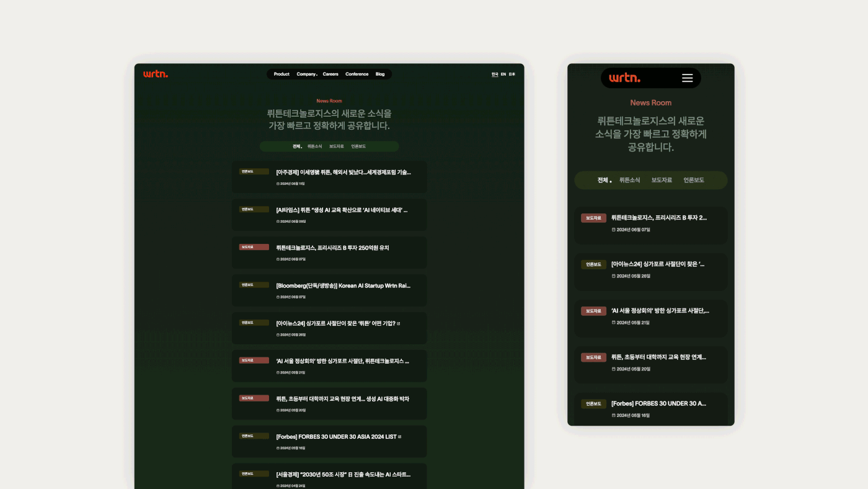
Task: Select the 보도자료 filter tab in desktop view
Action: pyautogui.click(x=337, y=146)
